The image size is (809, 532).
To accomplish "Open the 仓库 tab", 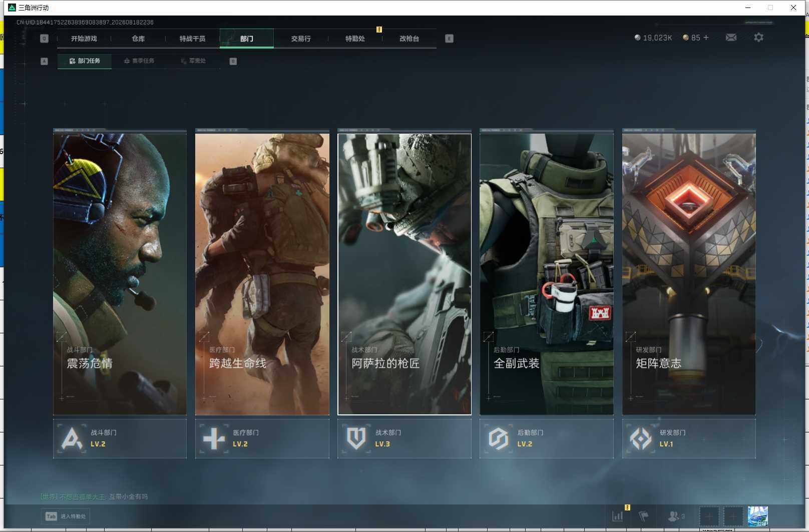I will pyautogui.click(x=138, y=39).
